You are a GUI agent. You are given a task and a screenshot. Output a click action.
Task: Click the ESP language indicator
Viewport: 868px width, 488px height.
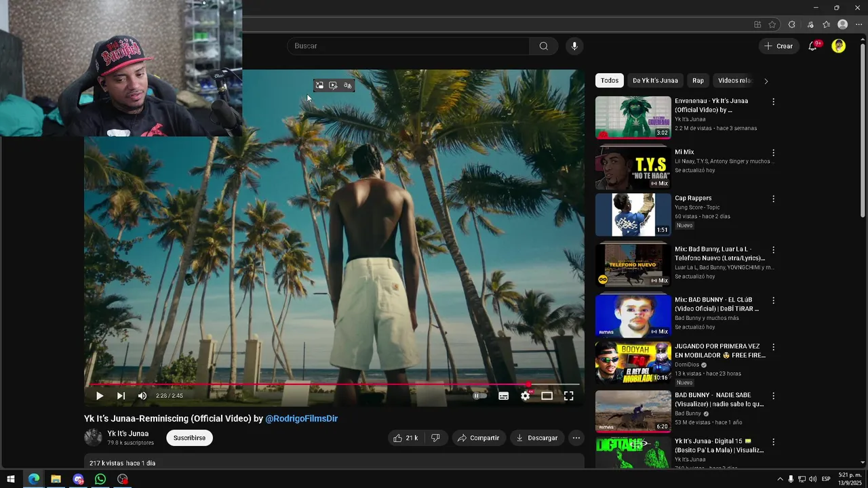(x=826, y=479)
